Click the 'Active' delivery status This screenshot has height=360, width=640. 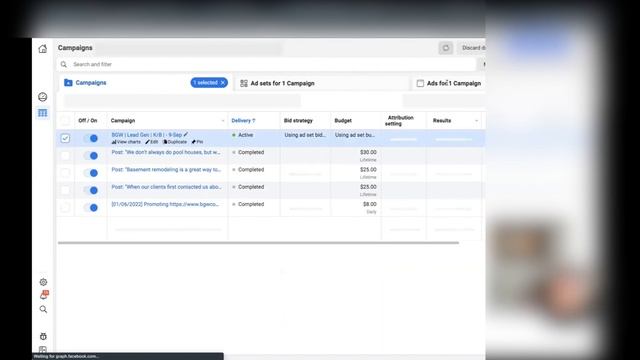click(x=246, y=135)
